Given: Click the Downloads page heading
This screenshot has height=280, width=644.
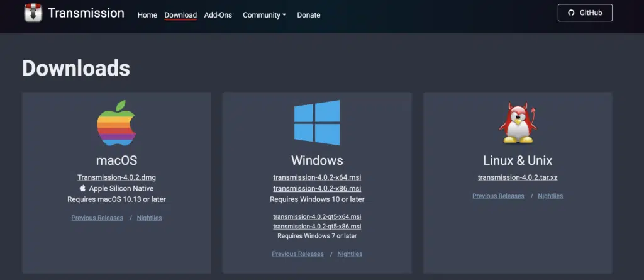Looking at the screenshot, I should tap(76, 68).
